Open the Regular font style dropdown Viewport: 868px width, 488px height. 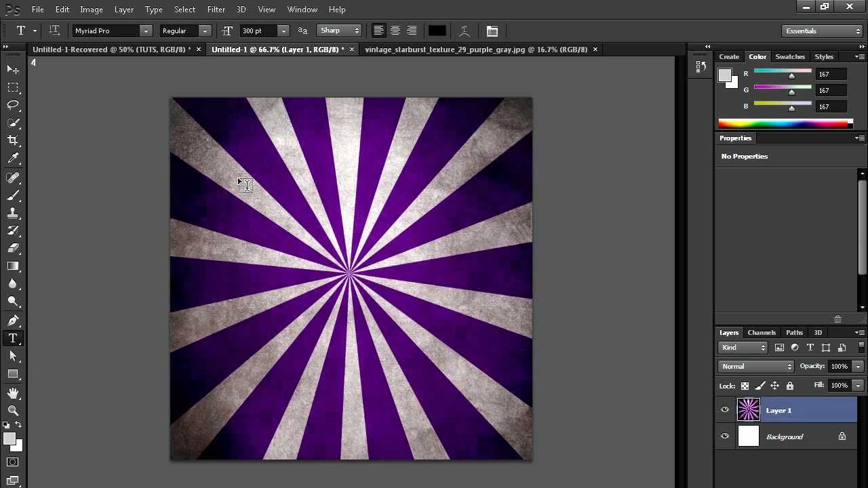click(x=204, y=30)
